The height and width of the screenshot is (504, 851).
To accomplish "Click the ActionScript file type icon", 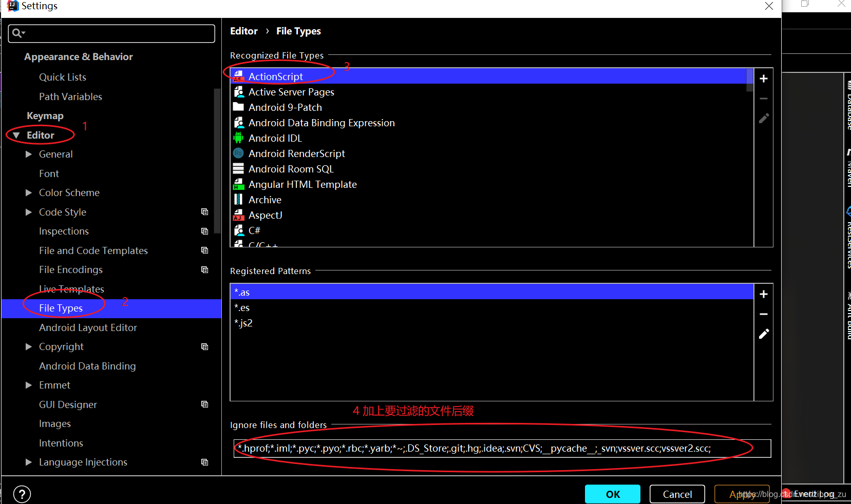I will (238, 76).
